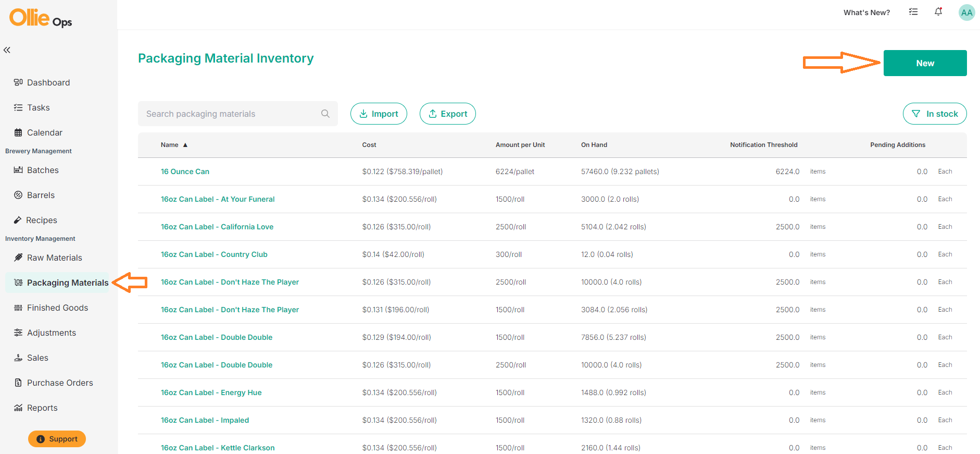The image size is (980, 454).
Task: Select the 300/roll amount per unit
Action: [x=509, y=254]
